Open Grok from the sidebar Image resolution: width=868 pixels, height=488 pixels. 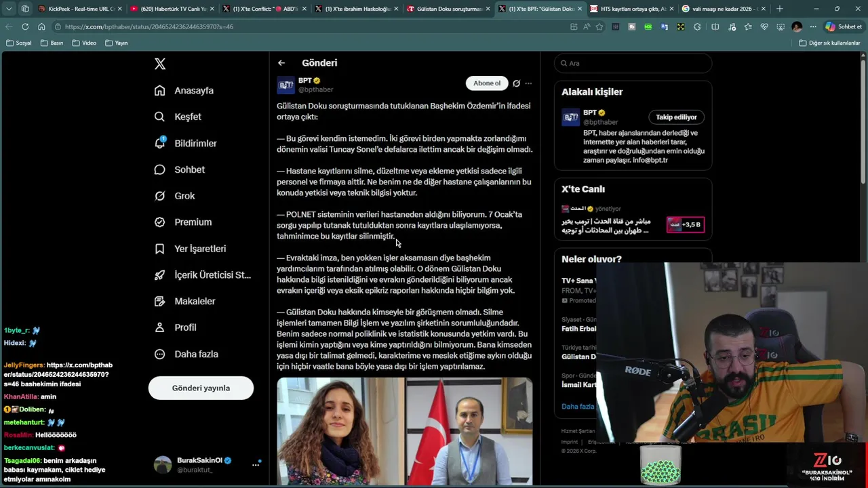(174, 196)
